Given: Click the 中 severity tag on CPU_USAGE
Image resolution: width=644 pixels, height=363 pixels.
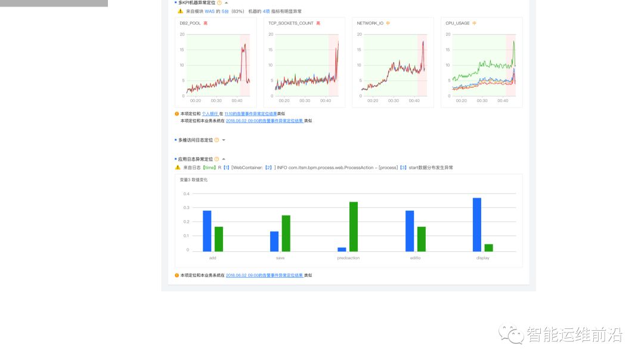Looking at the screenshot, I should click(x=475, y=23).
